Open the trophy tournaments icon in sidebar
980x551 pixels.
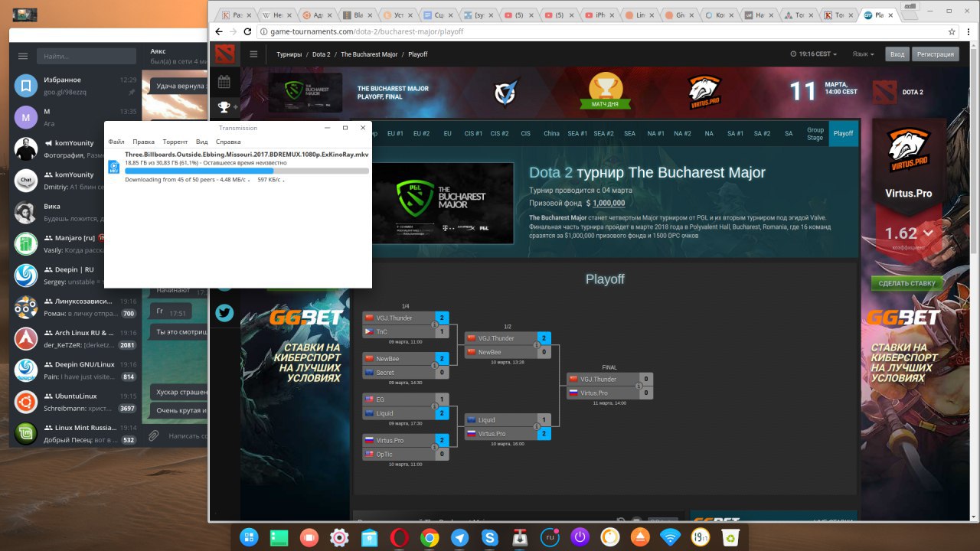point(224,107)
